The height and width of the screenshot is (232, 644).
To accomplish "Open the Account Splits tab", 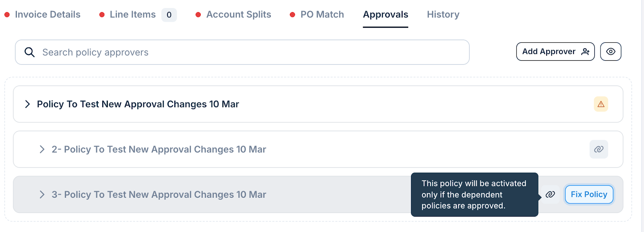I will (239, 14).
